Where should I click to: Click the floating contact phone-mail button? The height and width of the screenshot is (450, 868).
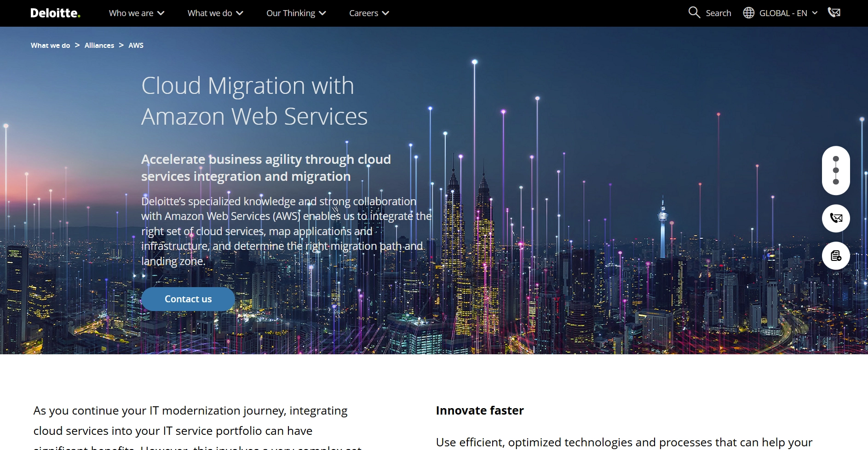(836, 218)
